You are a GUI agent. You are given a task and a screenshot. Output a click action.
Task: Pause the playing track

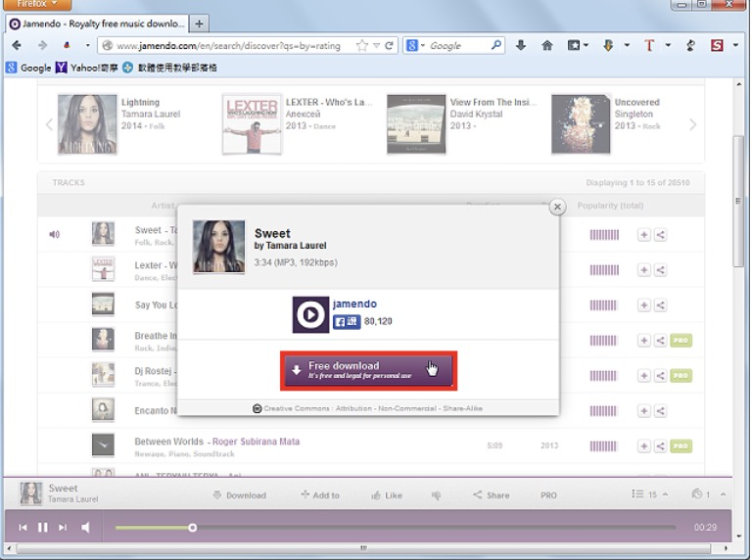43,528
